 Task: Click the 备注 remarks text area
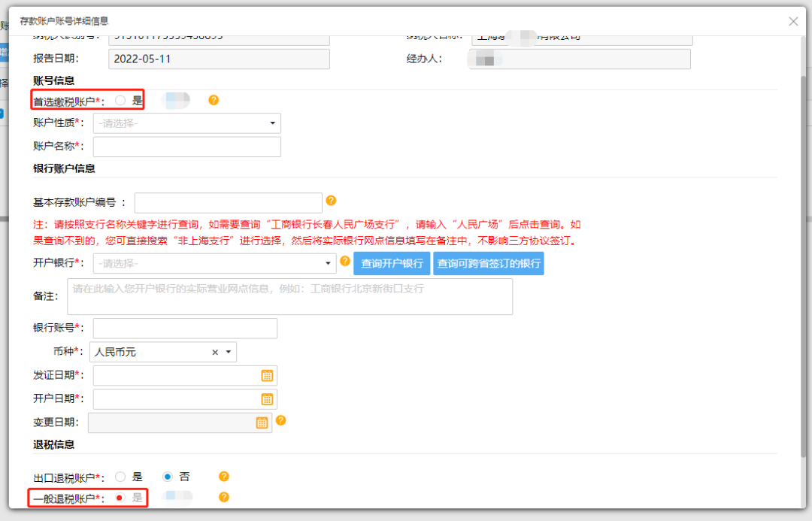(x=289, y=296)
